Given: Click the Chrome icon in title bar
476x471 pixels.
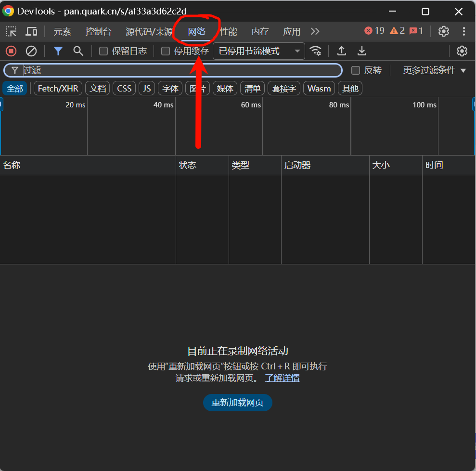Looking at the screenshot, I should [x=8, y=11].
